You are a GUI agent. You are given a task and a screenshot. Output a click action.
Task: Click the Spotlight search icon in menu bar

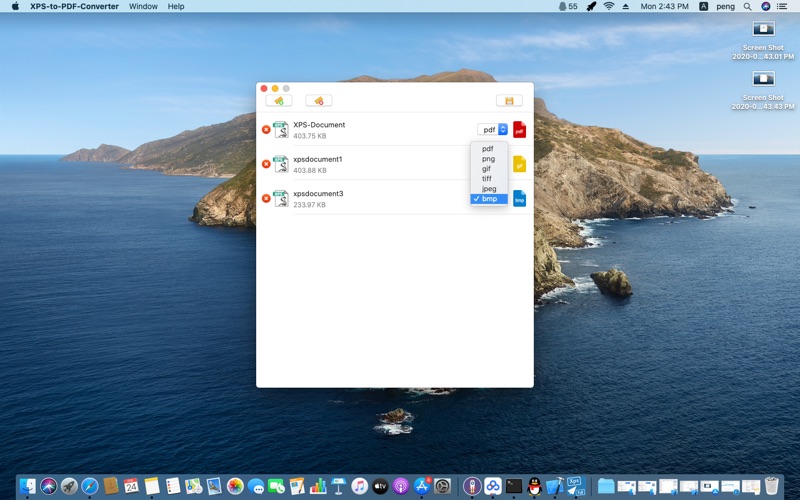point(747,6)
